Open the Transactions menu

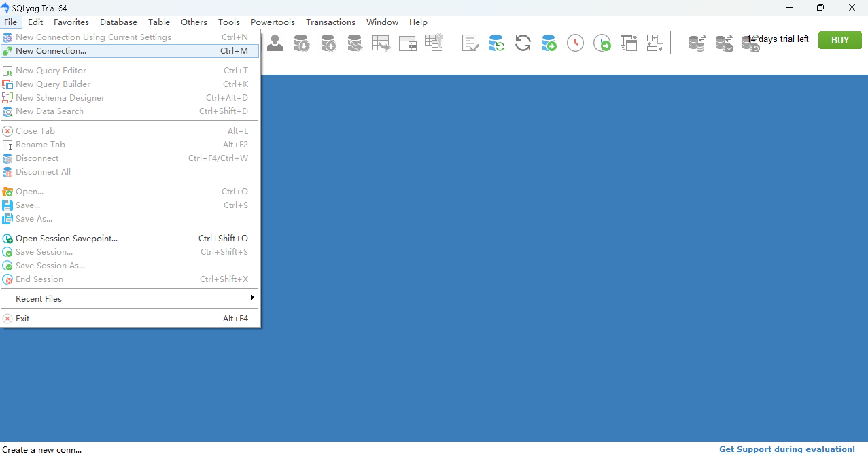tap(330, 22)
